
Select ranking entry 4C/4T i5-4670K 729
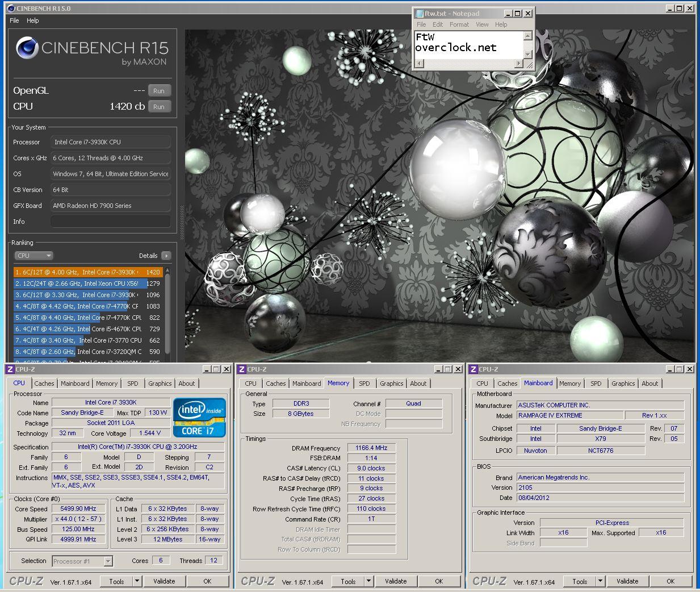pos(88,329)
